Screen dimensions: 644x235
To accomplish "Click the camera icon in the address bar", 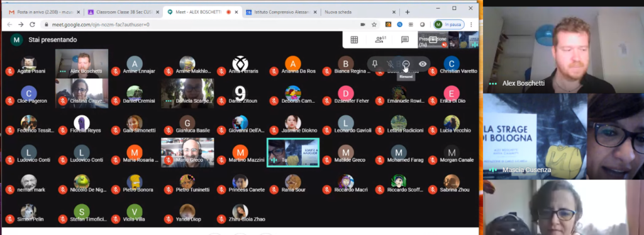I will click(x=363, y=25).
